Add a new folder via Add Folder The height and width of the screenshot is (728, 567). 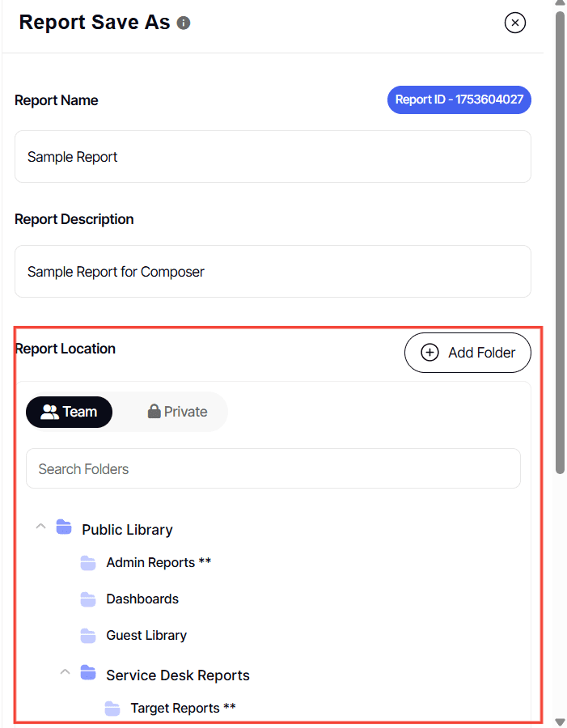click(x=468, y=353)
